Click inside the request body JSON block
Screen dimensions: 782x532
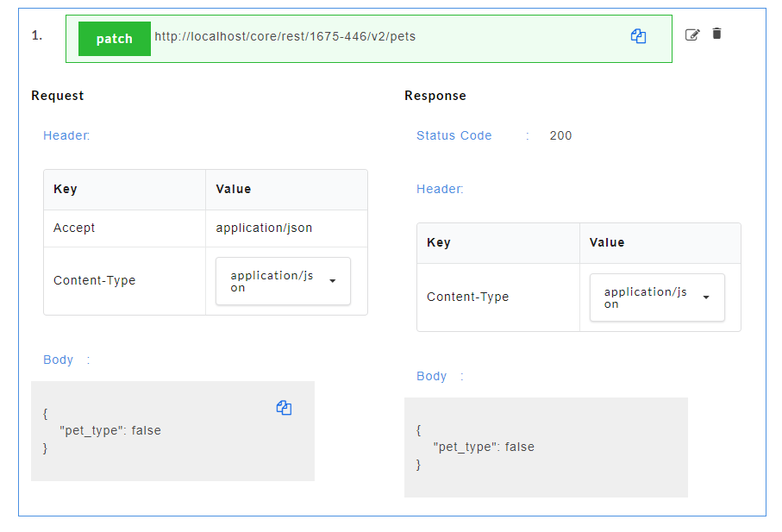click(172, 431)
